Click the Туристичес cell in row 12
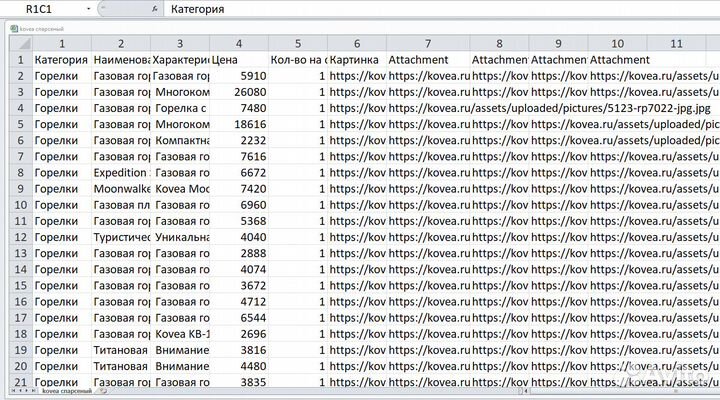The height and width of the screenshot is (400, 720). (x=121, y=237)
